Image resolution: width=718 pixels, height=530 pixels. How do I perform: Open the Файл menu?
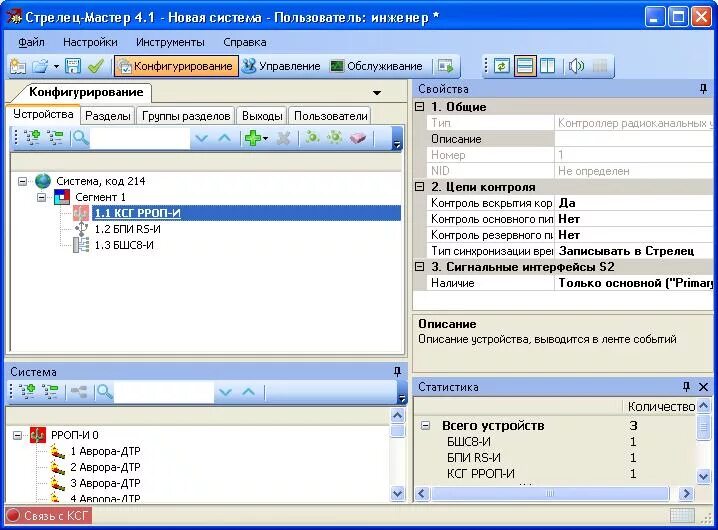click(31, 42)
